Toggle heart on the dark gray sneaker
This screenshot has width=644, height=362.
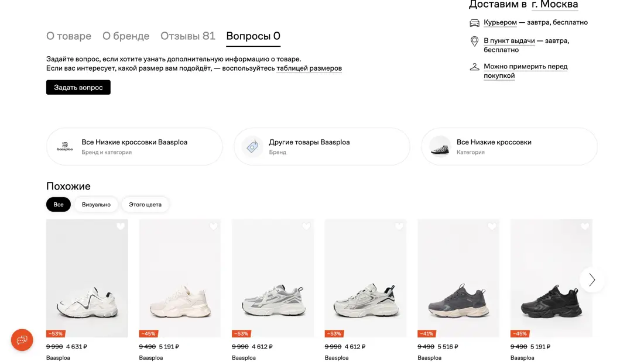coord(492,226)
